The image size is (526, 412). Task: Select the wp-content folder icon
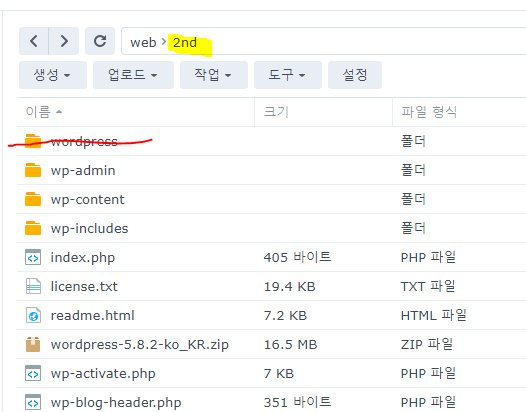point(33,199)
